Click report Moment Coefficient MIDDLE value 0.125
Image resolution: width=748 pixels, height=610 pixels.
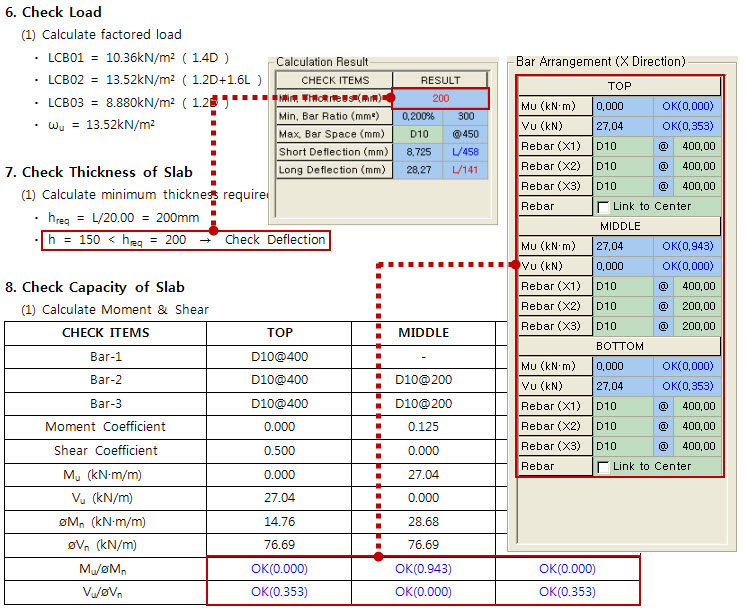pyautogui.click(x=424, y=427)
